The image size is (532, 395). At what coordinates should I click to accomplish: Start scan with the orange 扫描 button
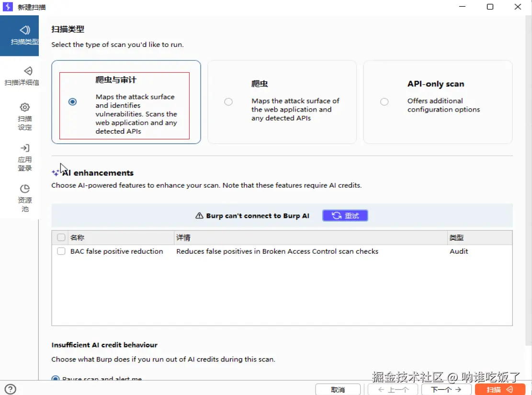click(500, 390)
